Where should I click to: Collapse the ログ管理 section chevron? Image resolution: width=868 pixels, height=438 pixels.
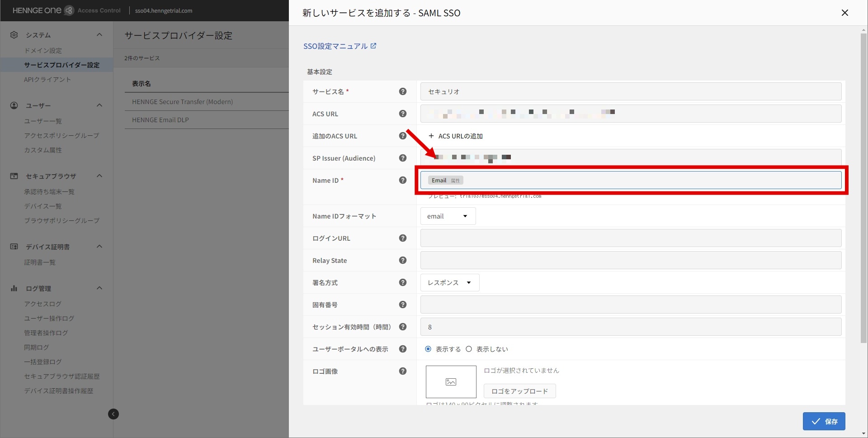click(x=99, y=288)
